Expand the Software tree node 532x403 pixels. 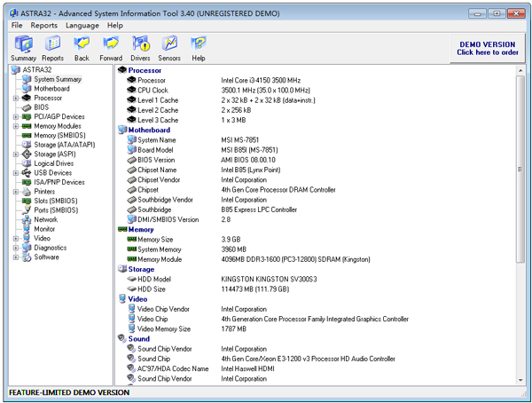tap(16, 257)
